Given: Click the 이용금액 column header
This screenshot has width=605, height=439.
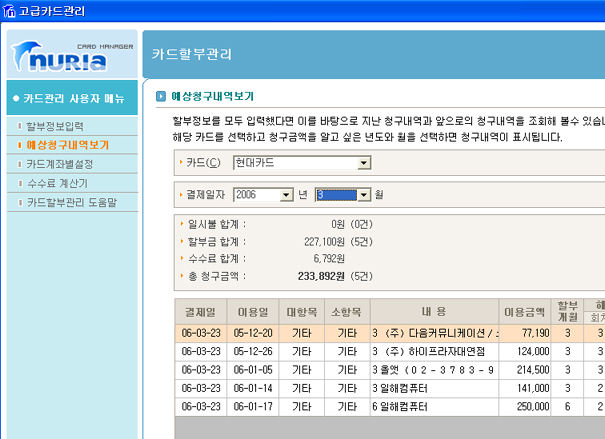Looking at the screenshot, I should (x=525, y=311).
